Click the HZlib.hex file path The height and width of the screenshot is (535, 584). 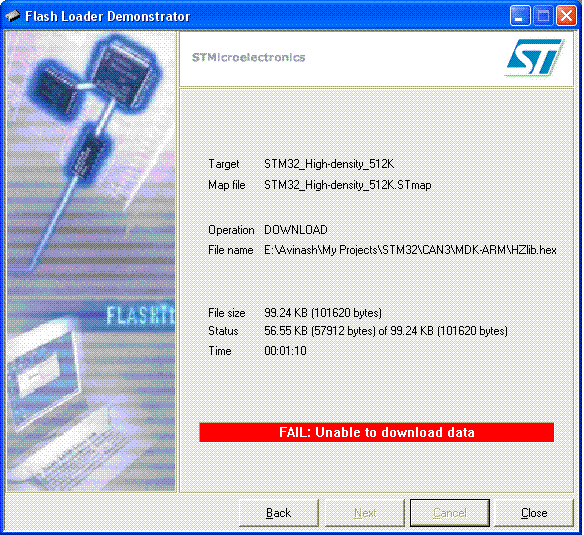tap(410, 250)
